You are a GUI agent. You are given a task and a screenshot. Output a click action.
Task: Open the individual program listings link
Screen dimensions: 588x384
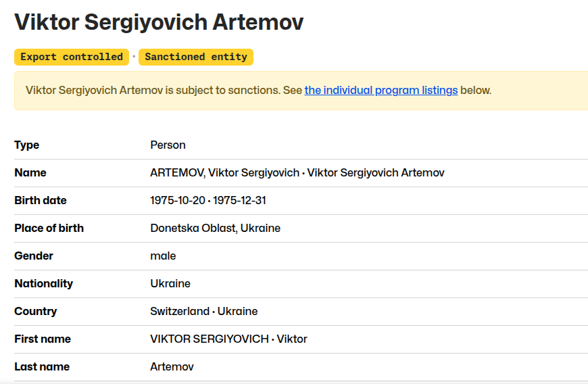click(381, 90)
